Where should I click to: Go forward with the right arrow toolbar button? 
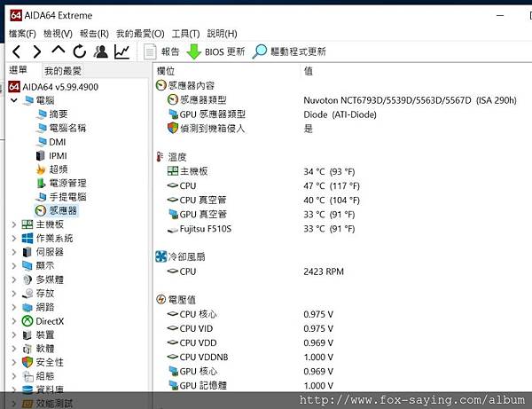(x=37, y=51)
